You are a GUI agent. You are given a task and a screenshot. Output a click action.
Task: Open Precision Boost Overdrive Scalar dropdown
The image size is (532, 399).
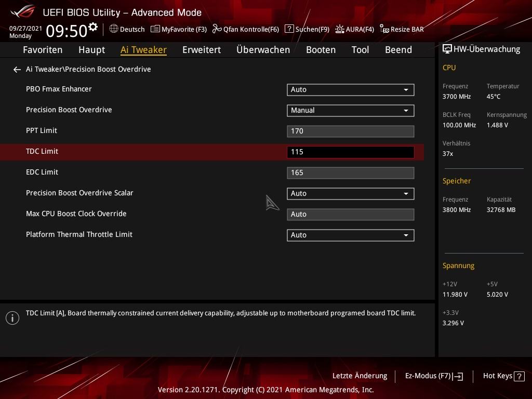coord(351,193)
